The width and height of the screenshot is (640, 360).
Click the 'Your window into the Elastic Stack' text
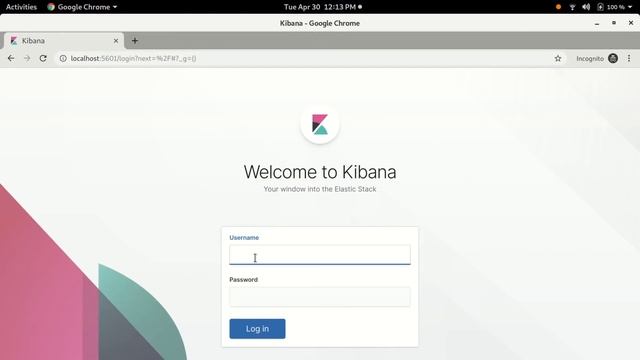click(320, 189)
